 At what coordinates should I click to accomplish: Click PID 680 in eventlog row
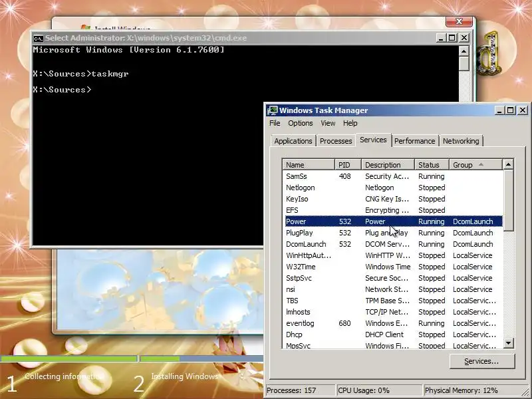pyautogui.click(x=344, y=323)
